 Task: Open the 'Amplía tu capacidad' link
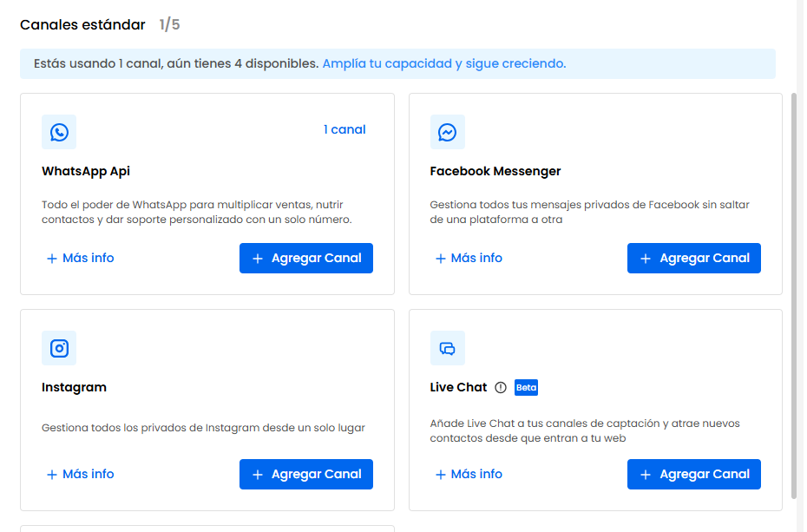443,64
